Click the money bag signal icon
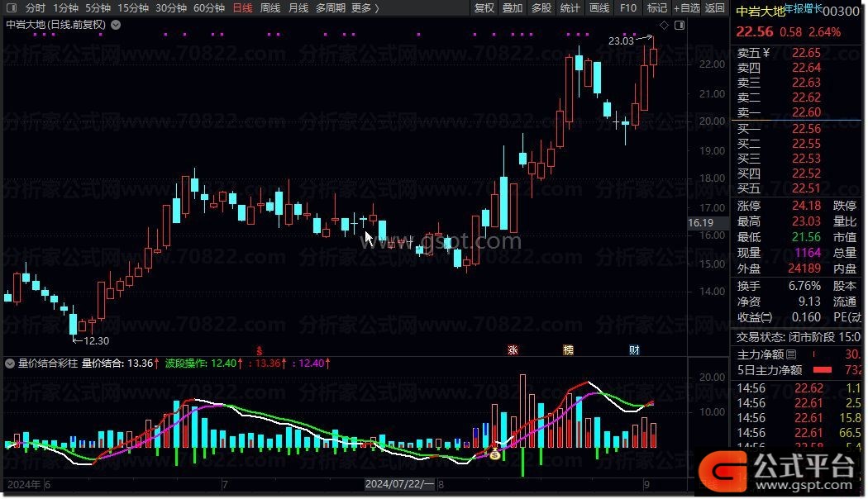 (495, 454)
